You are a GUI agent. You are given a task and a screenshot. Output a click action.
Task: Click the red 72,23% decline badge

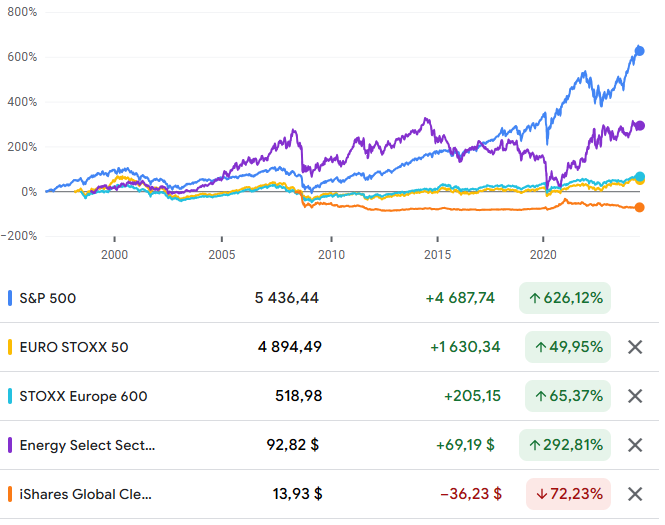coord(568,494)
